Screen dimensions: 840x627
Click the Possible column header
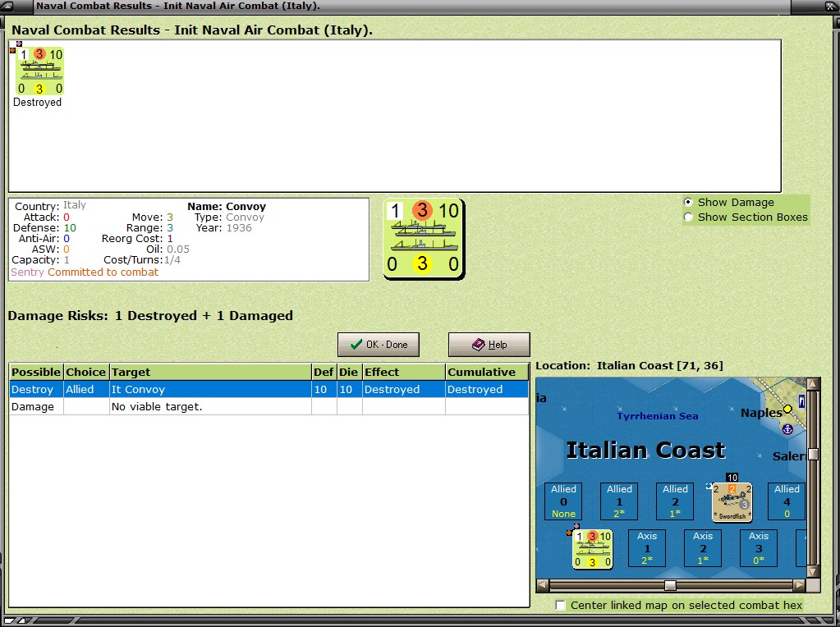(x=36, y=372)
